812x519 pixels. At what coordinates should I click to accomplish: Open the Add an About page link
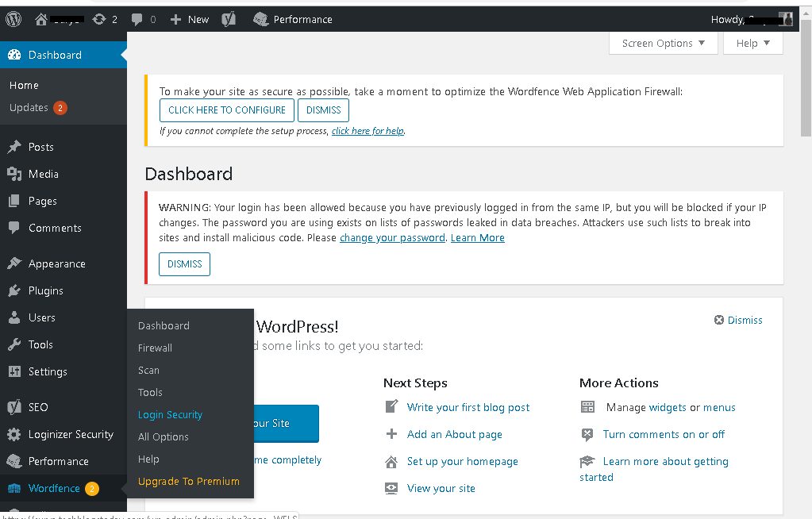455,435
